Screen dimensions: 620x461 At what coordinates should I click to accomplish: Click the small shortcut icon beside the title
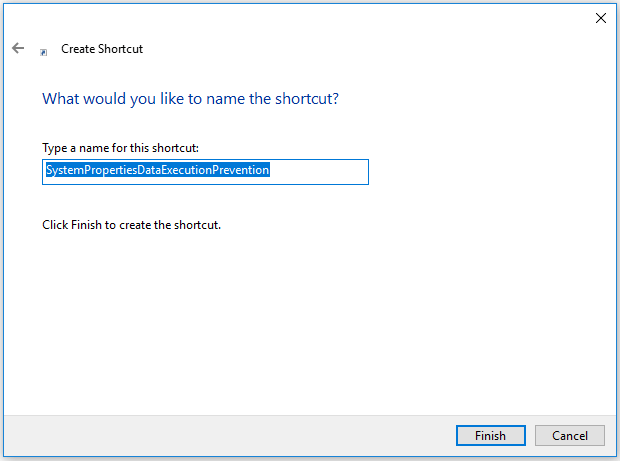[43, 52]
